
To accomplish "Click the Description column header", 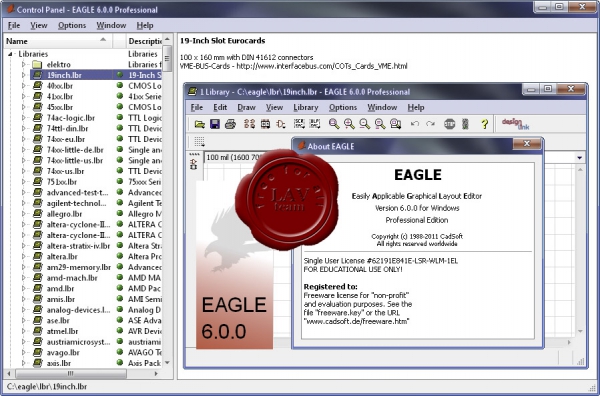I will [145, 41].
